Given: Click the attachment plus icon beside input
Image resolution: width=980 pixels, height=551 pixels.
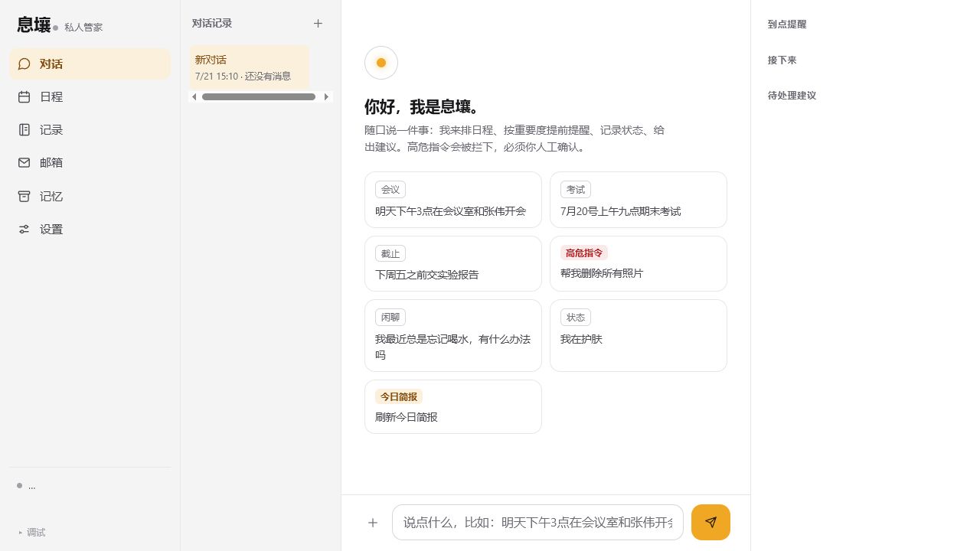Looking at the screenshot, I should click(373, 523).
